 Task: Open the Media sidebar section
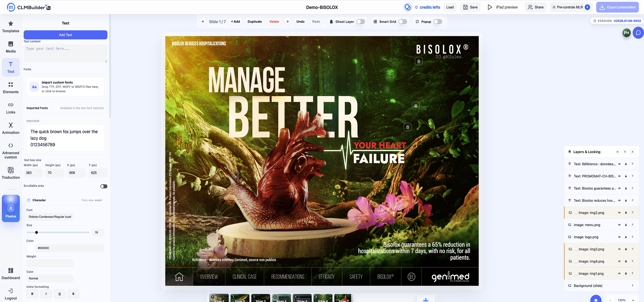[x=11, y=47]
